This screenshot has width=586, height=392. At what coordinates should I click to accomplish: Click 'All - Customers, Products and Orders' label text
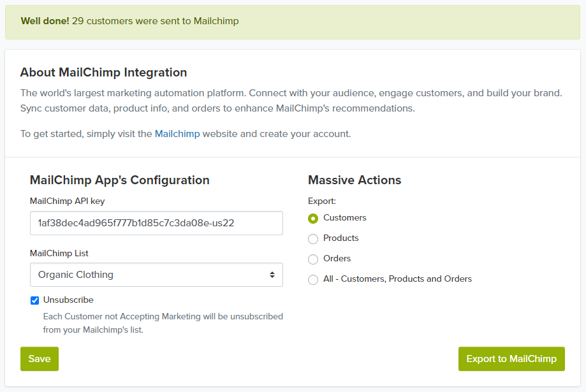click(397, 279)
